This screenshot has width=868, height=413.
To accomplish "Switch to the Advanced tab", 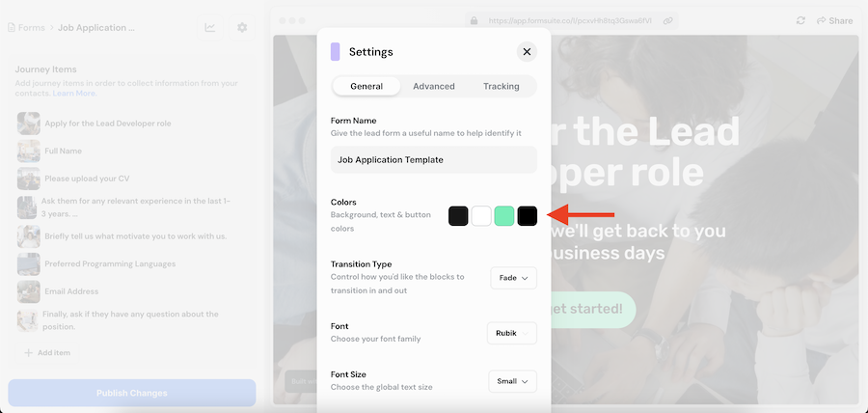I will tap(434, 86).
